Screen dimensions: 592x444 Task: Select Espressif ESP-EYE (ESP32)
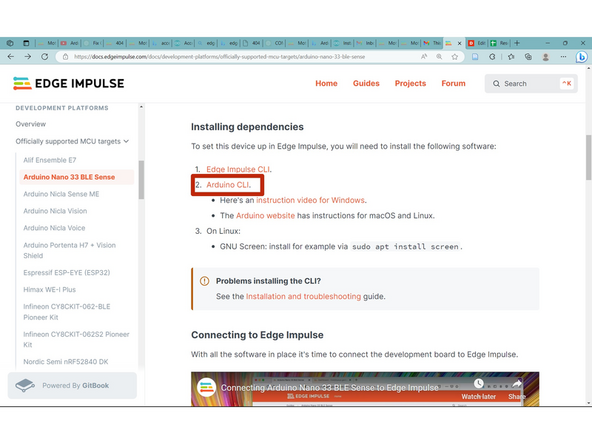[x=66, y=273]
